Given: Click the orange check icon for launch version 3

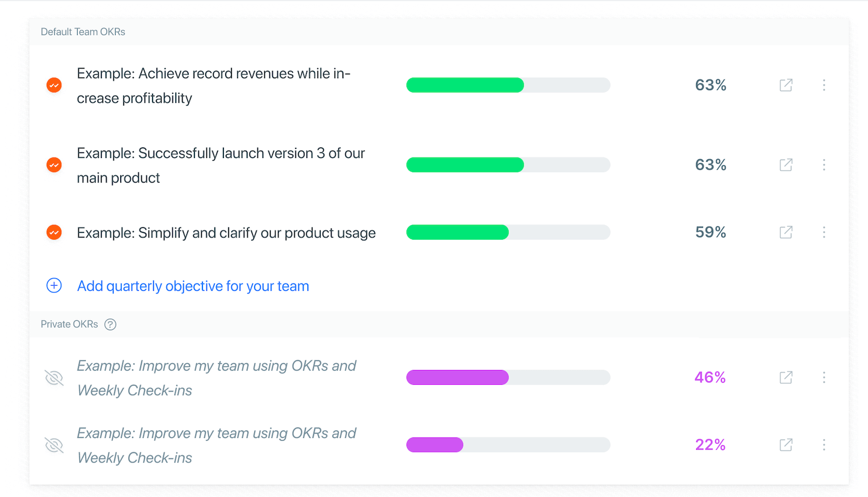Looking at the screenshot, I should (54, 165).
